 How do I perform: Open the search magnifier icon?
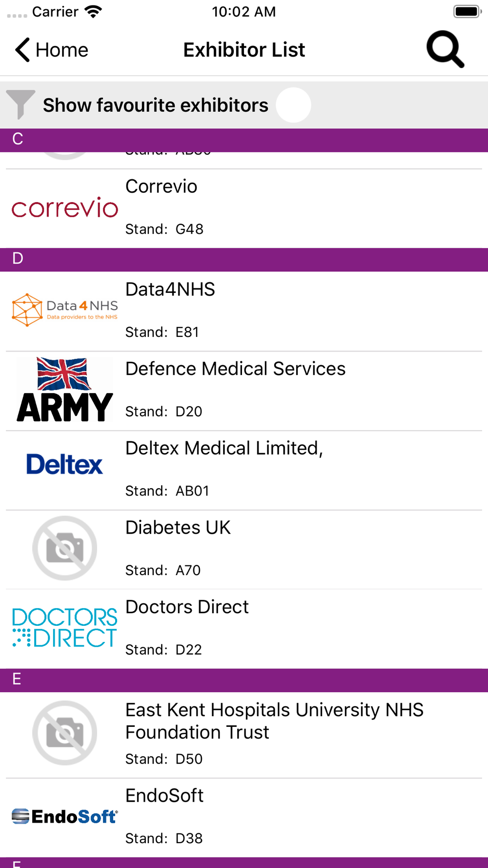click(x=445, y=49)
